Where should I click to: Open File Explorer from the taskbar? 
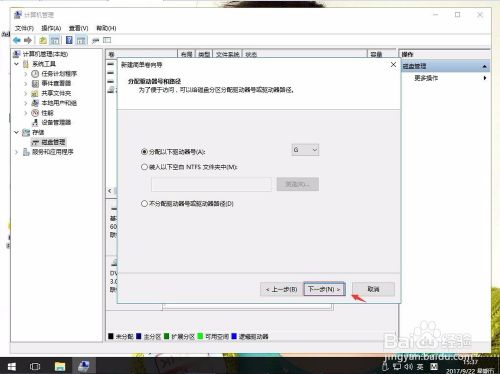tap(60, 366)
